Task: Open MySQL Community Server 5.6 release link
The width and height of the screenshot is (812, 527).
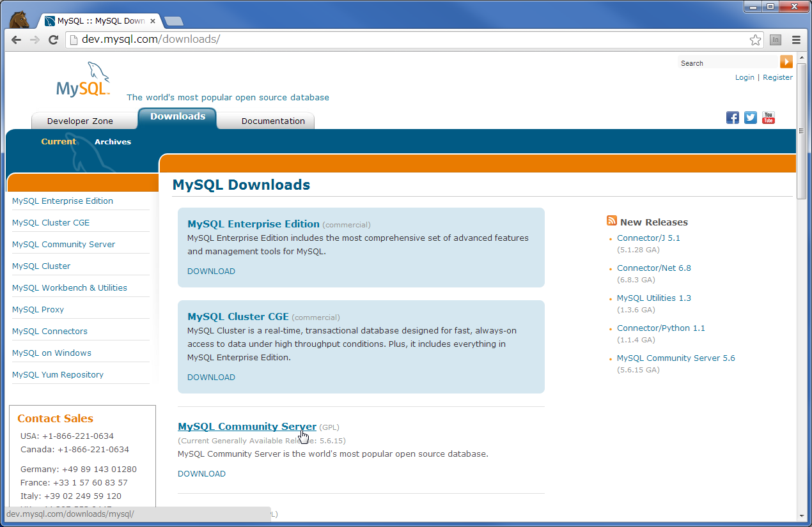Action: coord(676,358)
